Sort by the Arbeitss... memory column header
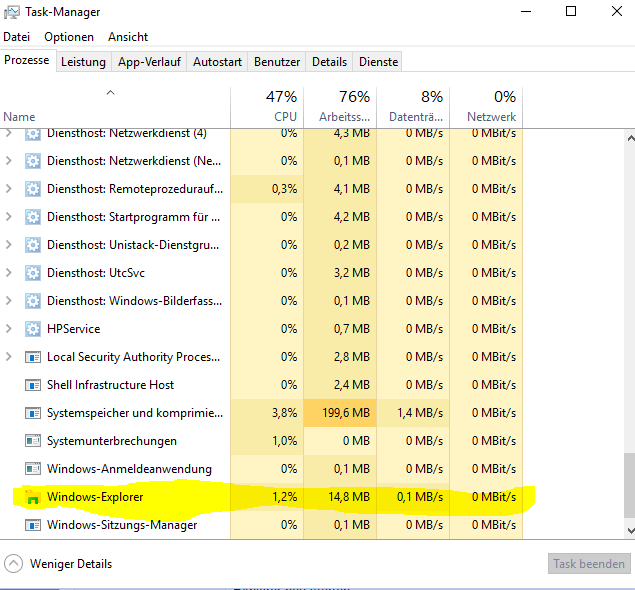This screenshot has width=635, height=590. (x=340, y=108)
